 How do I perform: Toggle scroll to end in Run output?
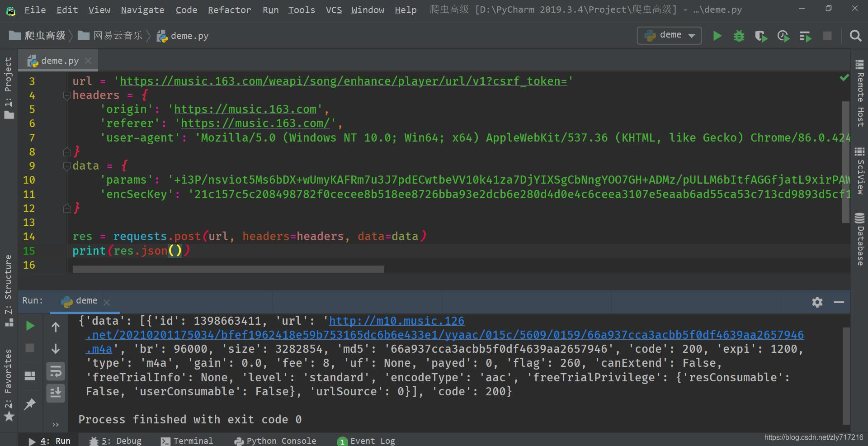tap(56, 393)
